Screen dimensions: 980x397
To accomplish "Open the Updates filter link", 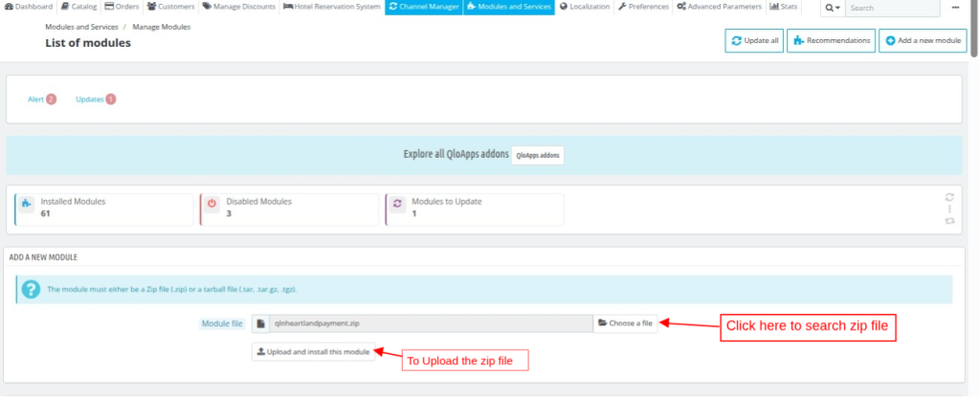I will 89,99.
